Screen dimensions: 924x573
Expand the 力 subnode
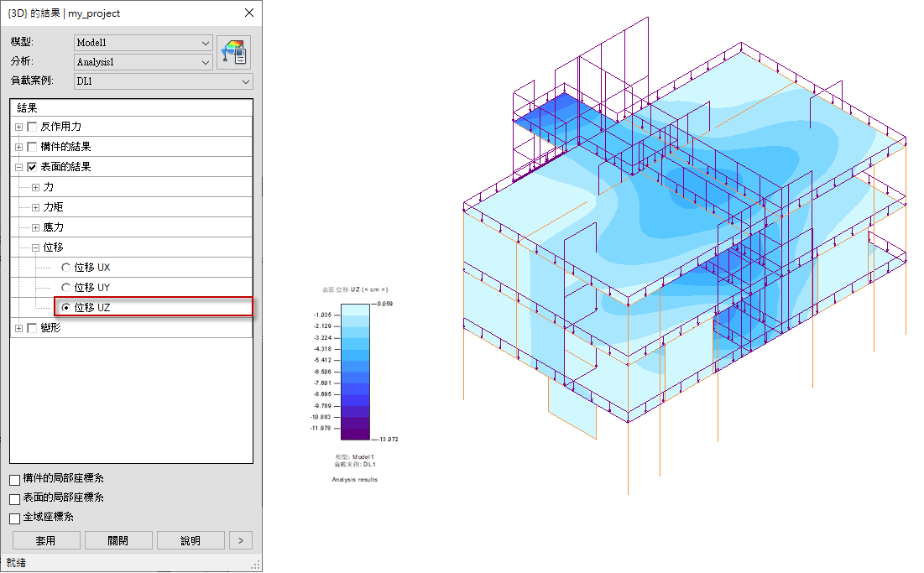[35, 187]
